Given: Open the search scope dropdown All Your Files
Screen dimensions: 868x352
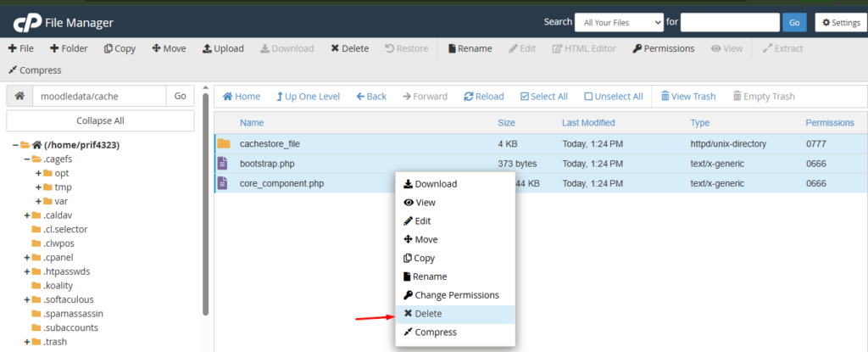Looking at the screenshot, I should (x=619, y=23).
